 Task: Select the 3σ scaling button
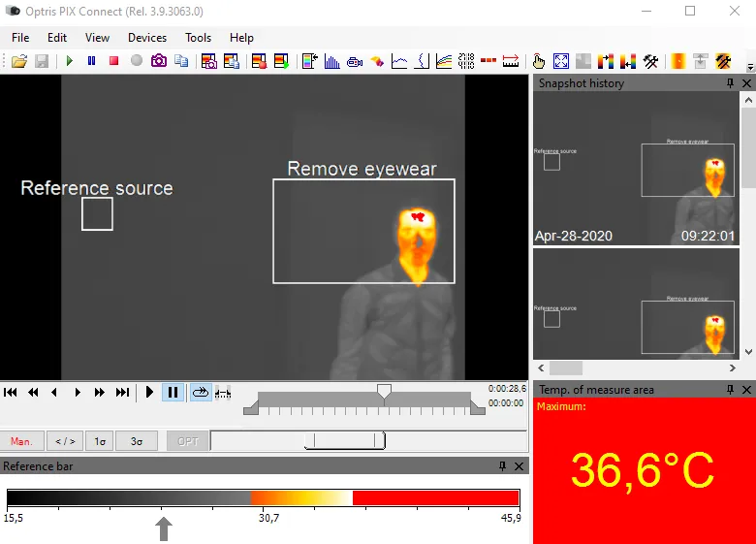point(137,441)
